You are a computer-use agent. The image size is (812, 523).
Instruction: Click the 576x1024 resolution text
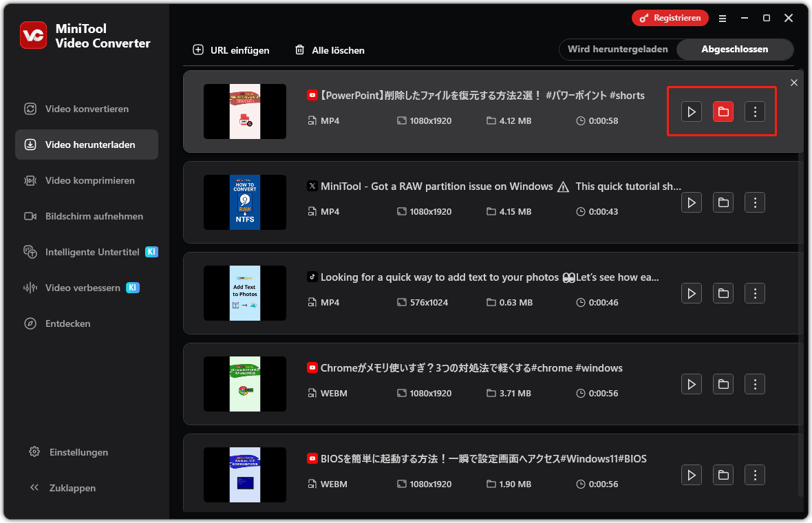(429, 302)
